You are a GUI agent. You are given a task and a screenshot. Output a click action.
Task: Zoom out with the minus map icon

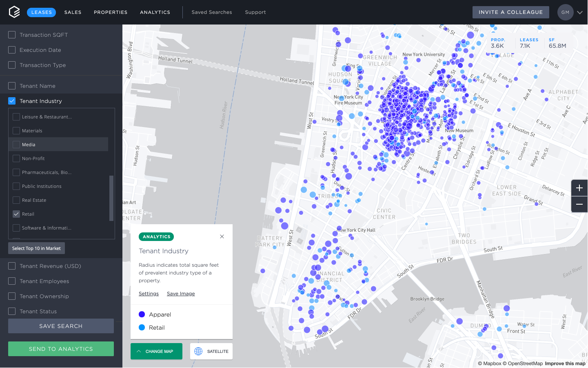click(x=579, y=204)
